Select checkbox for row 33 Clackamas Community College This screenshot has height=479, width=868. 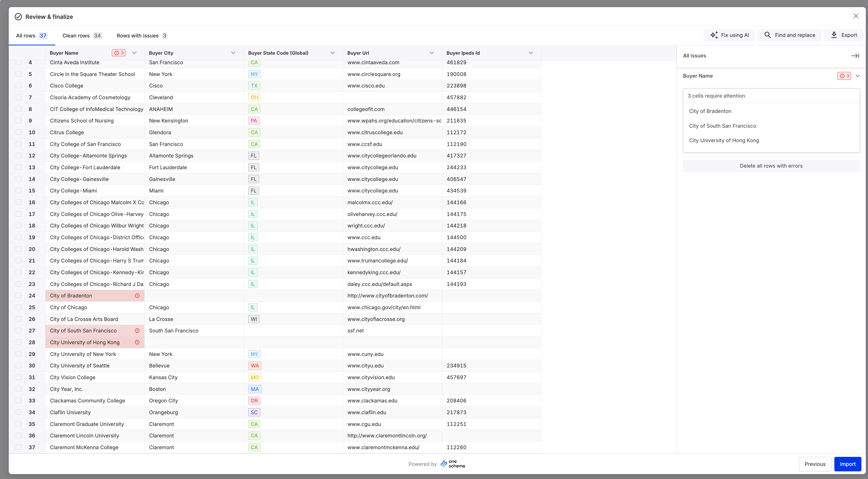click(19, 401)
